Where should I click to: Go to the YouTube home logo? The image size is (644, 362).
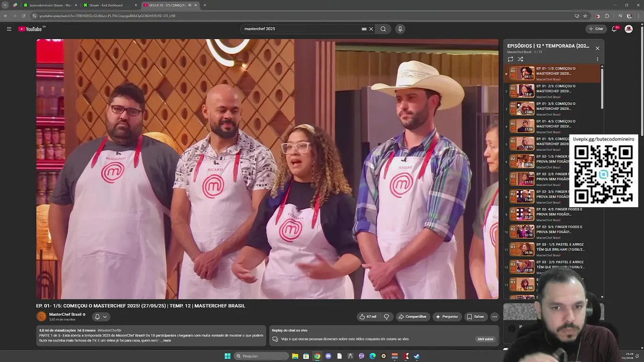click(x=30, y=29)
